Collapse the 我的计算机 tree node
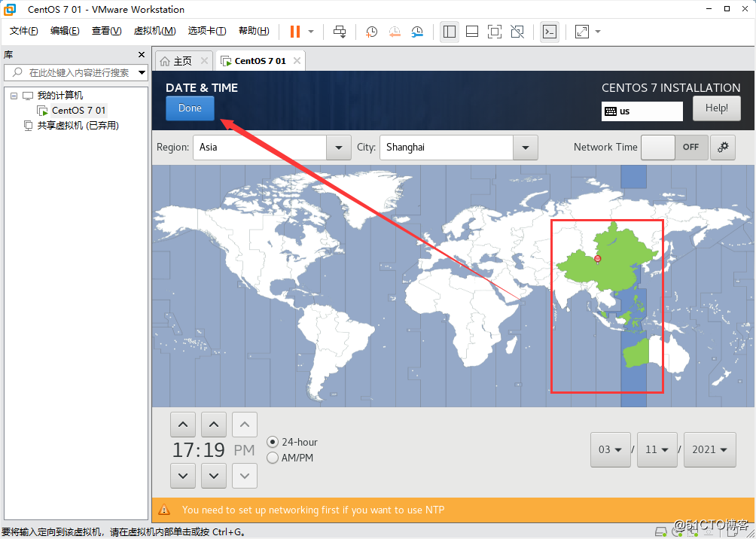This screenshot has height=539, width=756. point(14,96)
